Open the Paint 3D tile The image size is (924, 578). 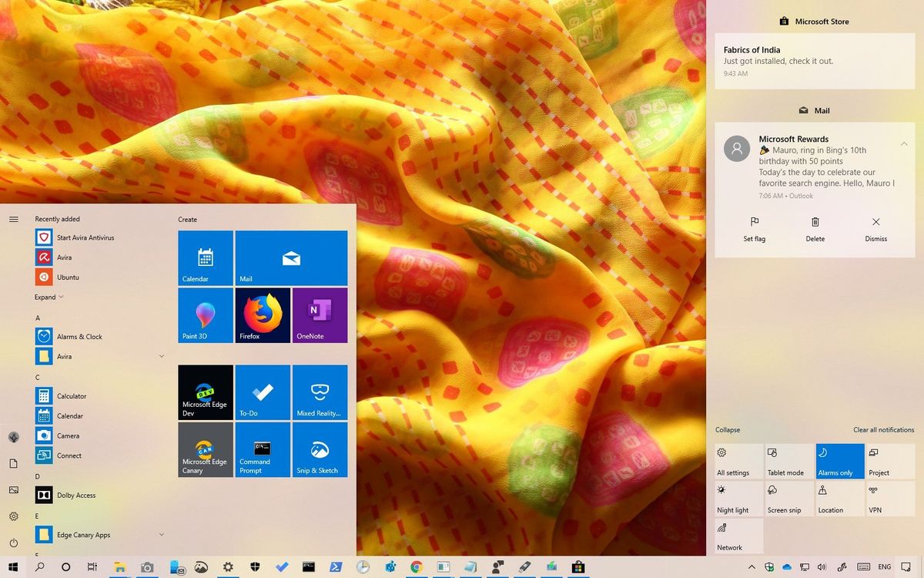tap(205, 315)
